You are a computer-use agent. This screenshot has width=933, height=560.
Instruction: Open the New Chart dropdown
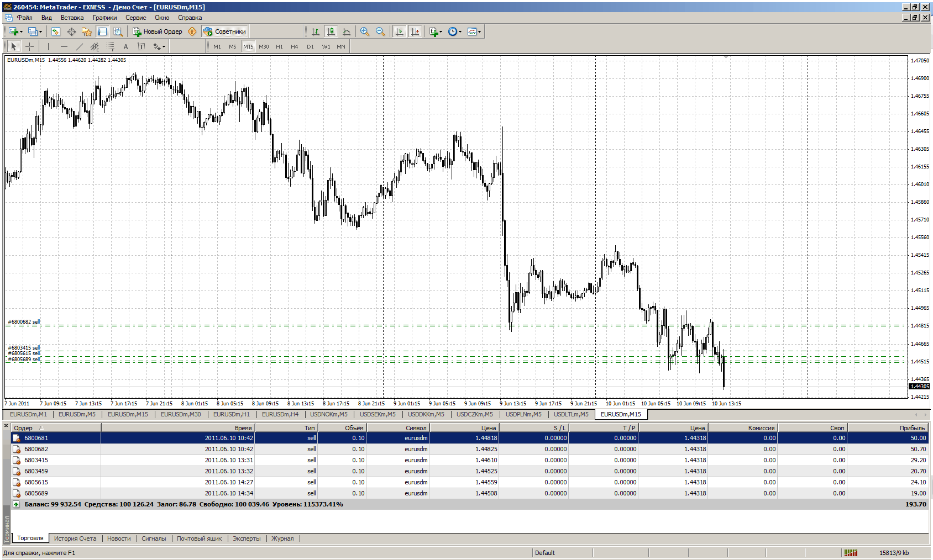(x=15, y=31)
